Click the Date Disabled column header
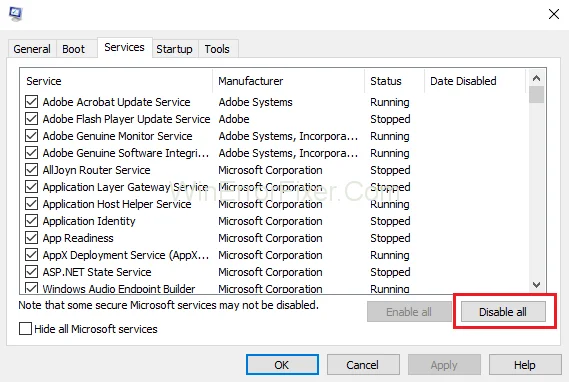569x382 pixels. pyautogui.click(x=475, y=81)
